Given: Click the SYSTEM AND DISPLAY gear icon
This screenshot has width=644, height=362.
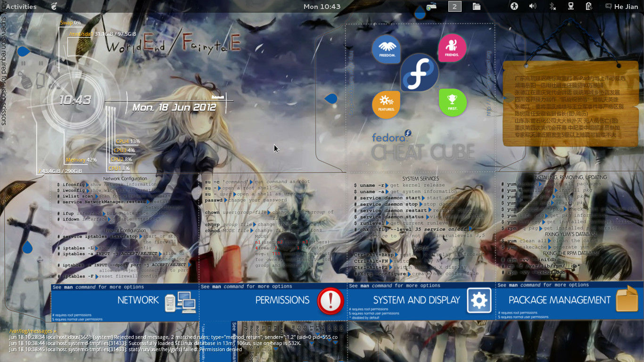Looking at the screenshot, I should coord(479,300).
